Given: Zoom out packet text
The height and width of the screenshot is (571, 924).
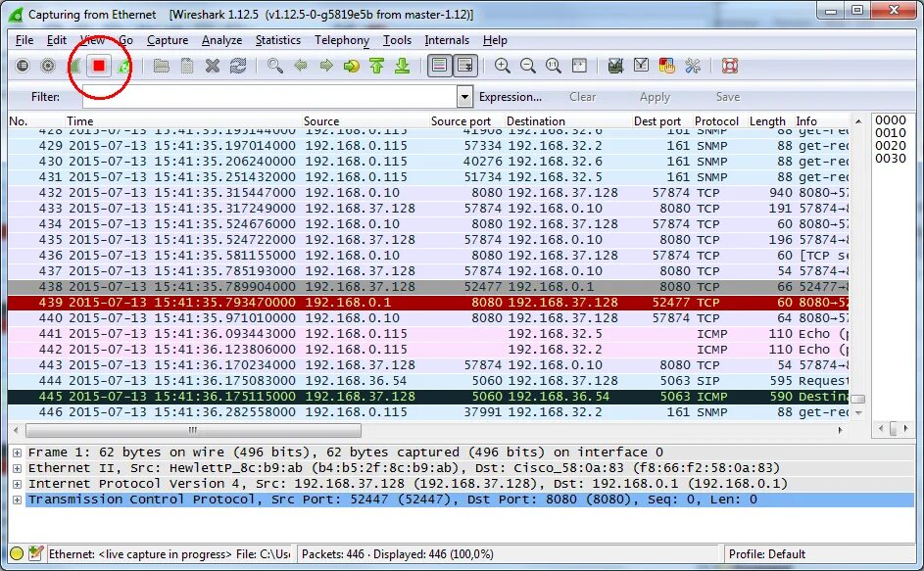Looking at the screenshot, I should [527, 66].
